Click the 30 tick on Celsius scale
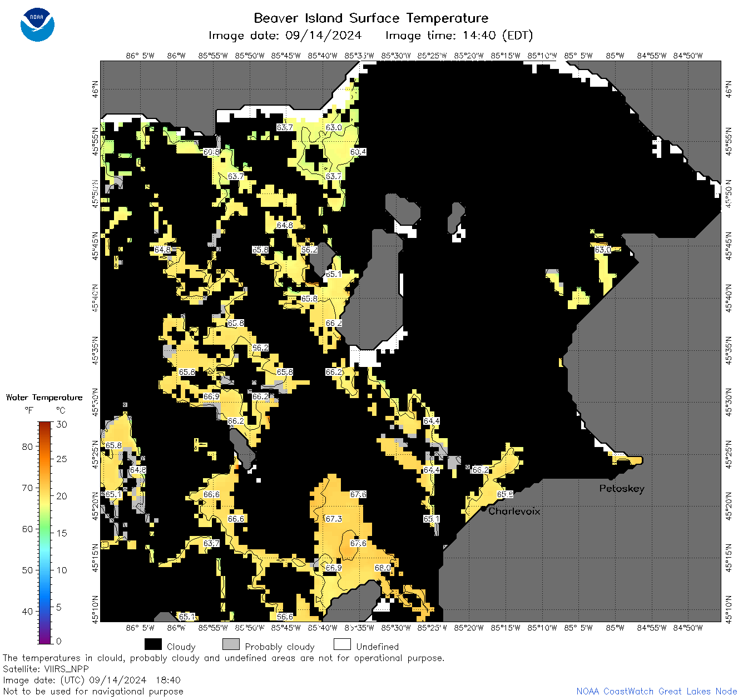The height and width of the screenshot is (700, 743). click(x=62, y=424)
